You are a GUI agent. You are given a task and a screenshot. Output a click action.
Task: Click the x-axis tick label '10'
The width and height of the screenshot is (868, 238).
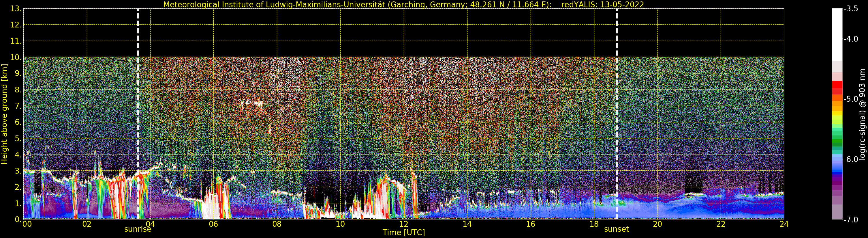(x=340, y=224)
